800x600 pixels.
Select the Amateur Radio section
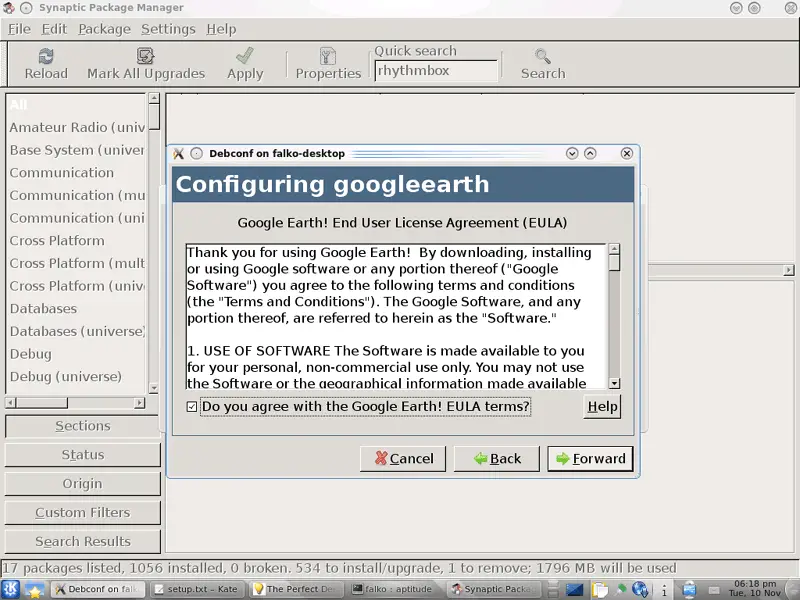(x=77, y=127)
